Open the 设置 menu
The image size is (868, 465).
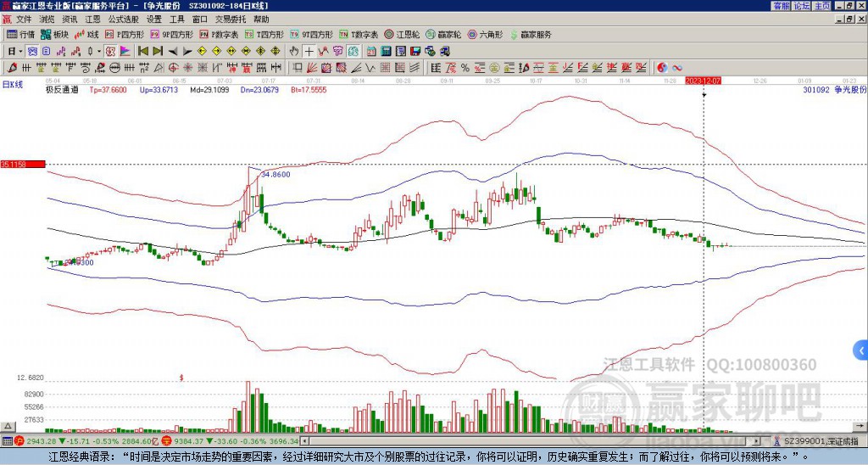(154, 20)
